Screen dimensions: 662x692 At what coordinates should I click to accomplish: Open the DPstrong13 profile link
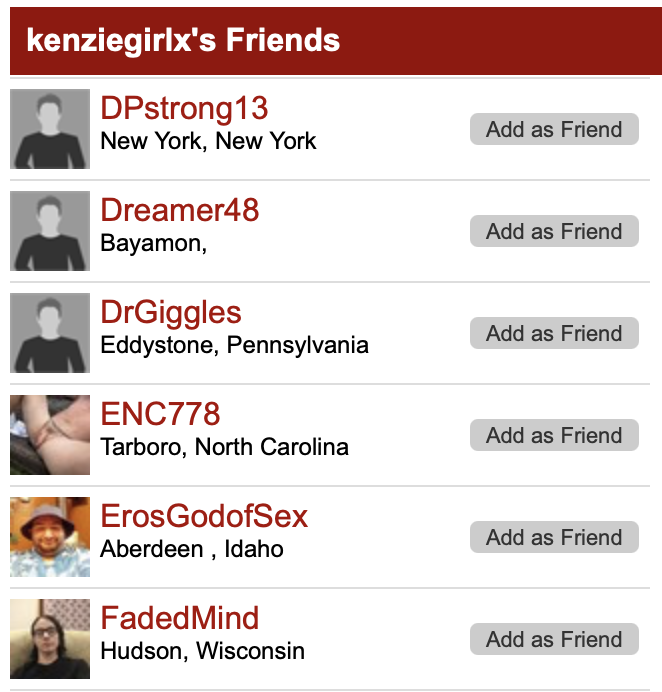(184, 108)
